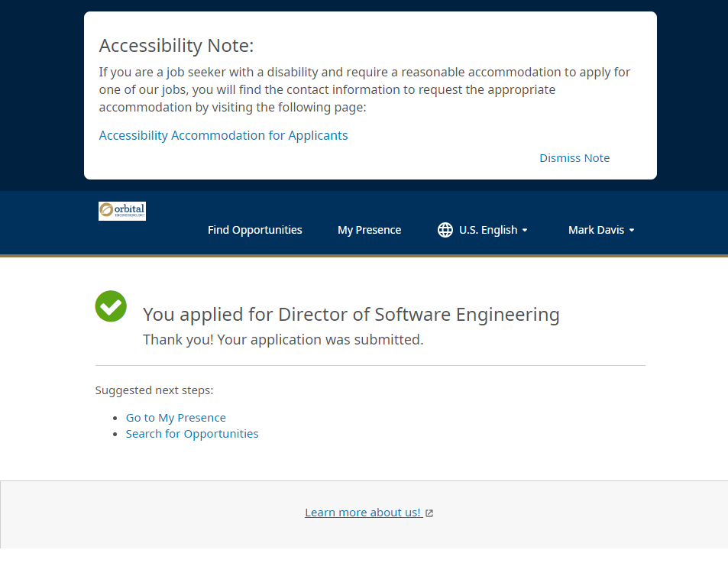Click the caret arrow beside U.S. English
Screen dimensions: 728x566
click(x=525, y=231)
